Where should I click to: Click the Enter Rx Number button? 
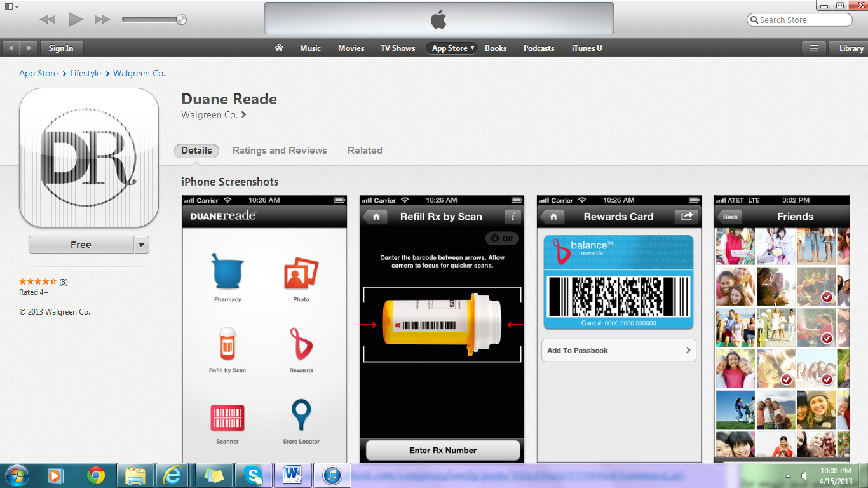click(443, 451)
